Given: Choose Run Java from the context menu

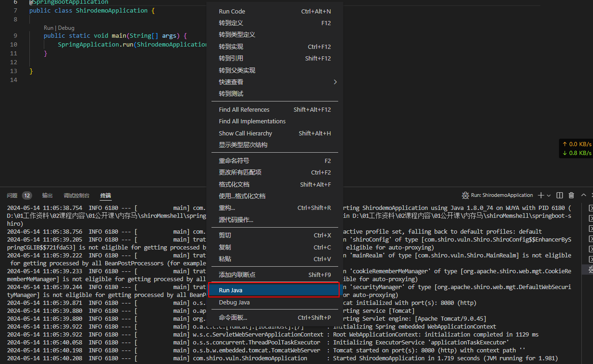Looking at the screenshot, I should (x=274, y=290).
